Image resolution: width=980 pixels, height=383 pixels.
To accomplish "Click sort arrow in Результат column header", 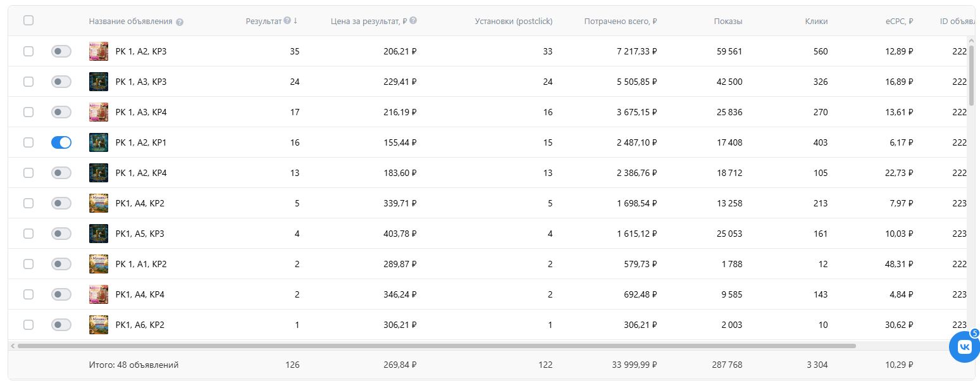I will tap(295, 20).
